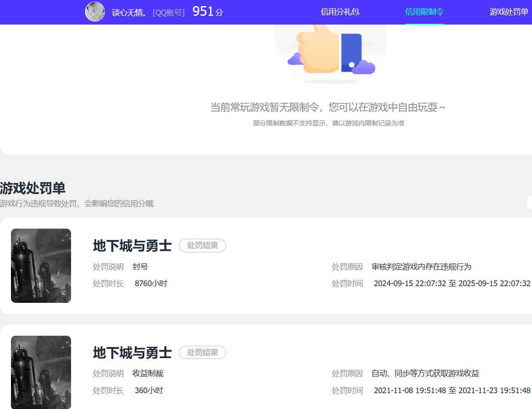
Task: Click the first 处罚结束 status badge
Action: (202, 245)
